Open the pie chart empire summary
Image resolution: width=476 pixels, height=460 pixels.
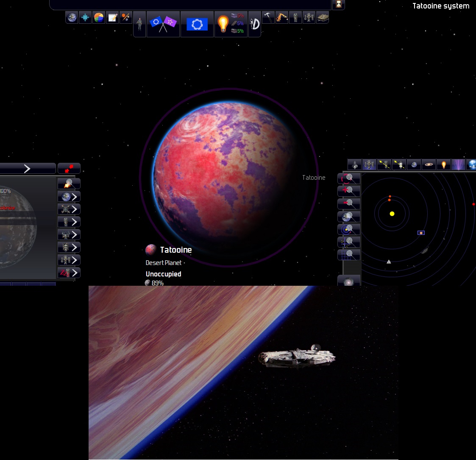pos(99,18)
